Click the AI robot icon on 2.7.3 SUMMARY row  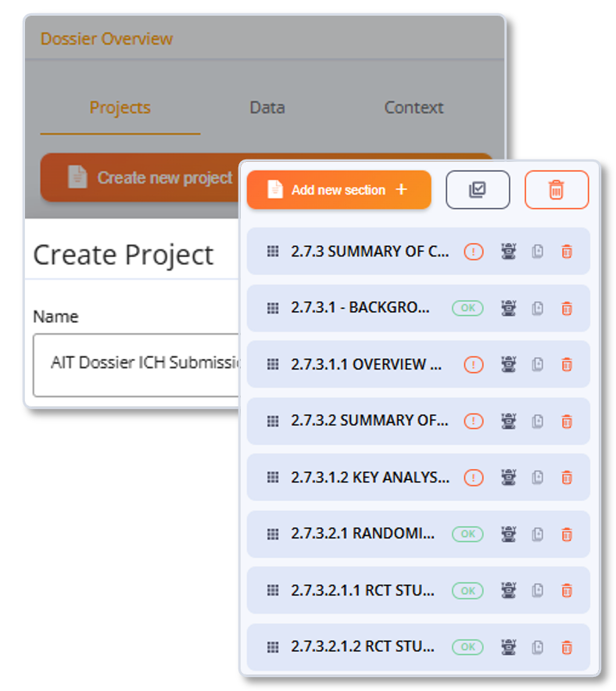coord(508,252)
